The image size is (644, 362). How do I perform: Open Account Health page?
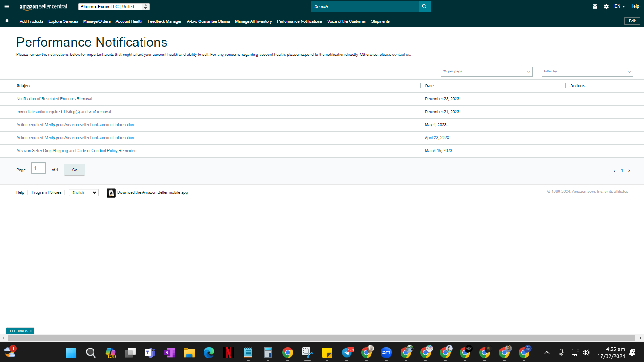click(129, 21)
